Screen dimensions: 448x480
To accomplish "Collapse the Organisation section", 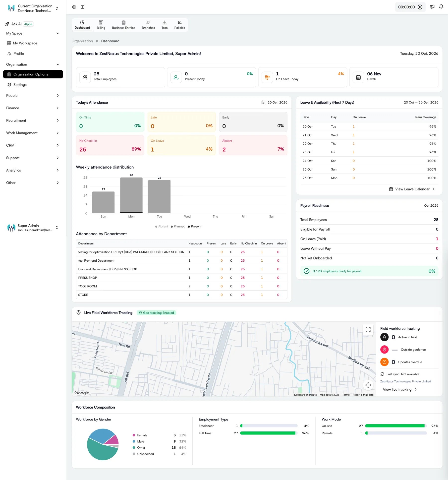I will click(x=33, y=64).
